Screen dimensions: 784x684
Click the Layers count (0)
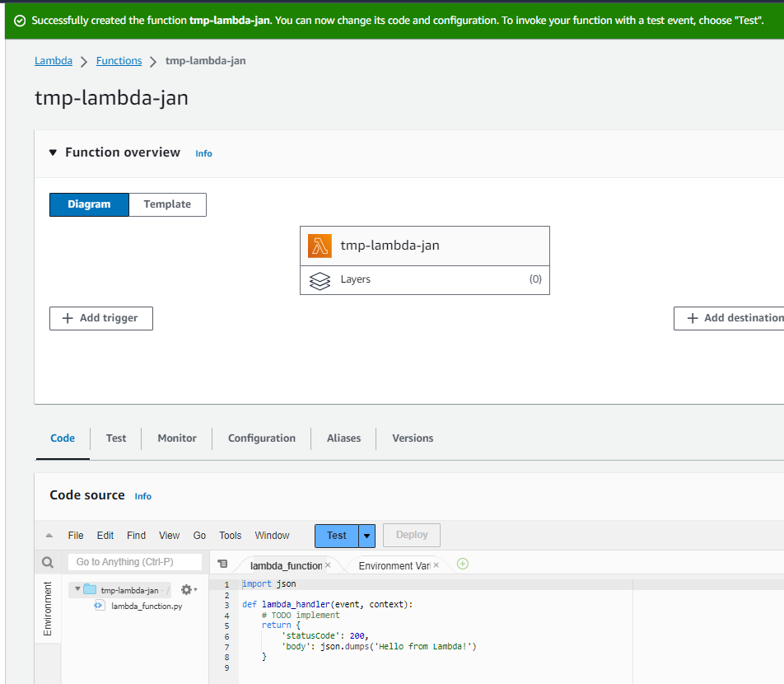(x=535, y=279)
